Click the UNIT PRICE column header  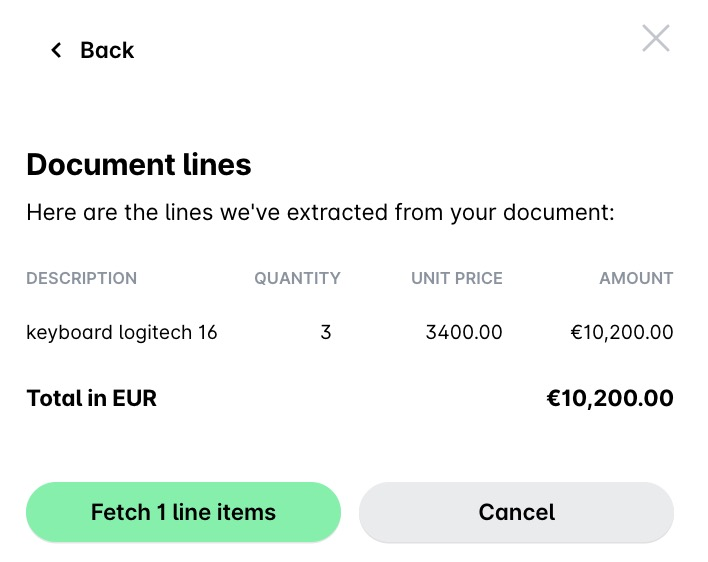click(457, 278)
